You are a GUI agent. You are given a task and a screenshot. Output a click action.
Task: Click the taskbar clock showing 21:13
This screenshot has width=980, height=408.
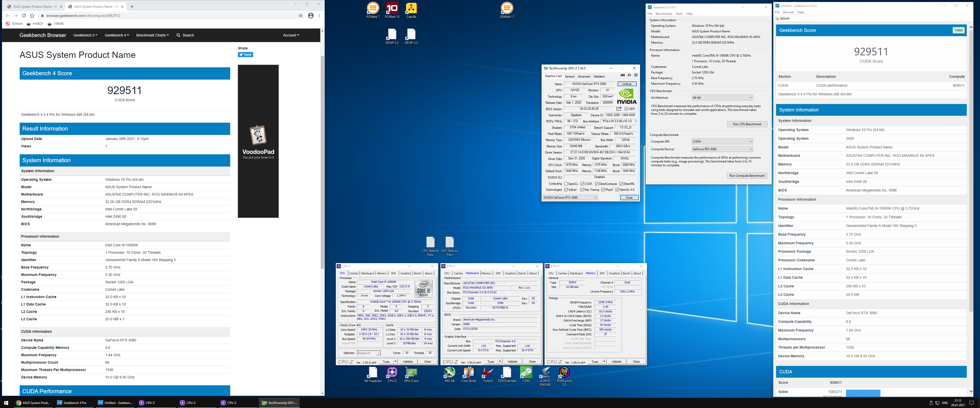(958, 403)
